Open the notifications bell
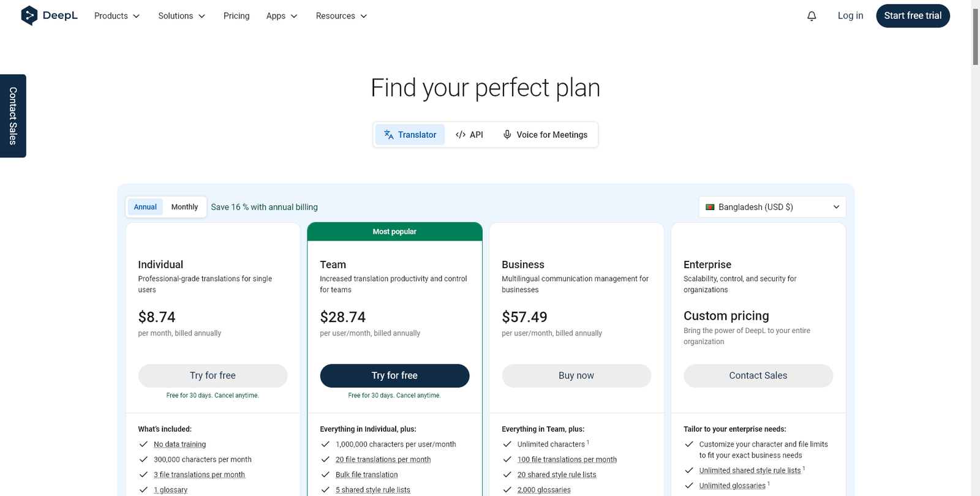Viewport: 980px width, 496px height. pyautogui.click(x=812, y=16)
